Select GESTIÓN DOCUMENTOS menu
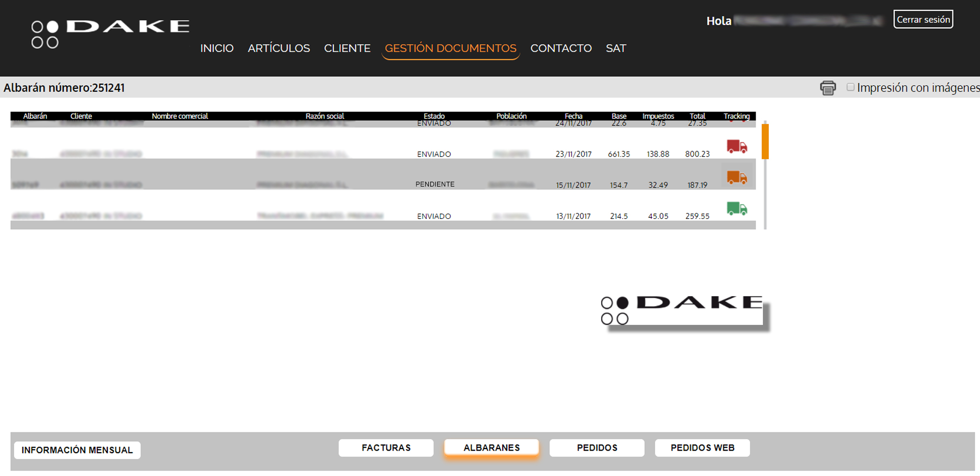The width and height of the screenshot is (980, 476). click(450, 48)
